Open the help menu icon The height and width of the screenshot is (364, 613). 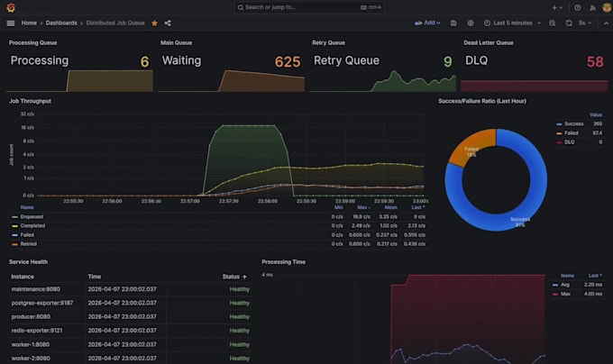click(x=578, y=7)
